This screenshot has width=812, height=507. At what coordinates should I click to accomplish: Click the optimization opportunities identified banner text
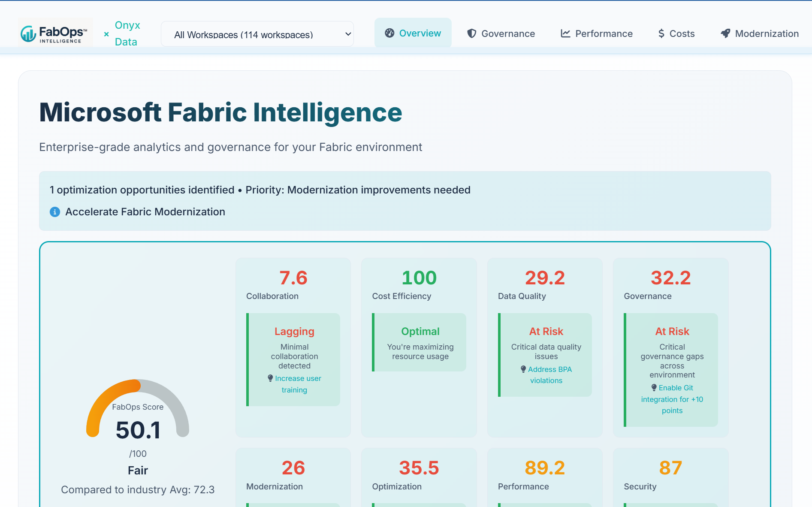[x=260, y=190]
